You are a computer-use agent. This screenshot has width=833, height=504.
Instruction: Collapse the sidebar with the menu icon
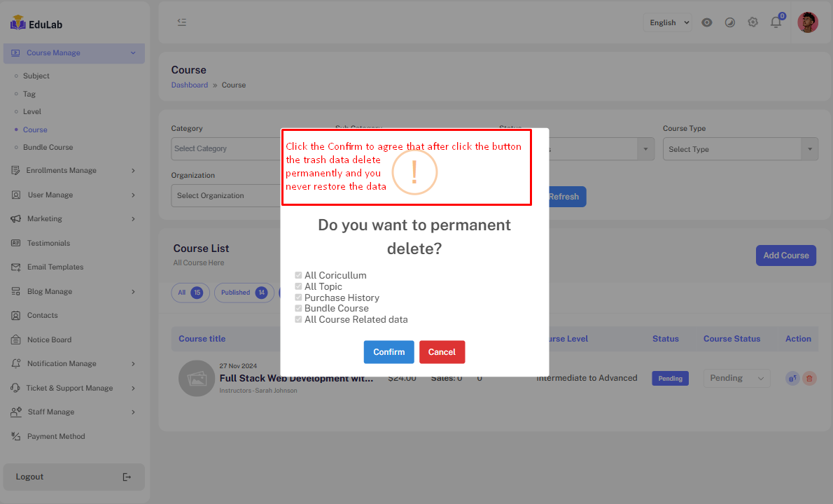pyautogui.click(x=182, y=22)
